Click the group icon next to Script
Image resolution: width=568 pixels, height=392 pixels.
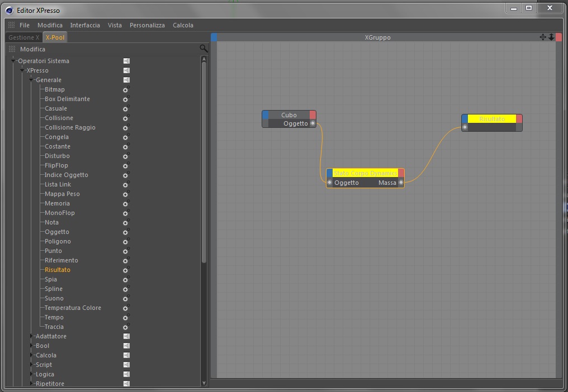(x=126, y=365)
